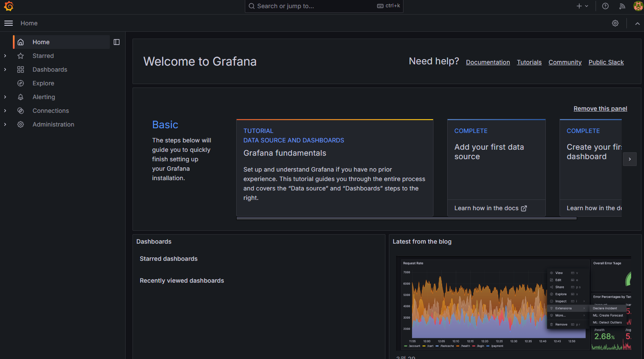Open the Community link
Viewport: 644px width, 359px height.
565,62
